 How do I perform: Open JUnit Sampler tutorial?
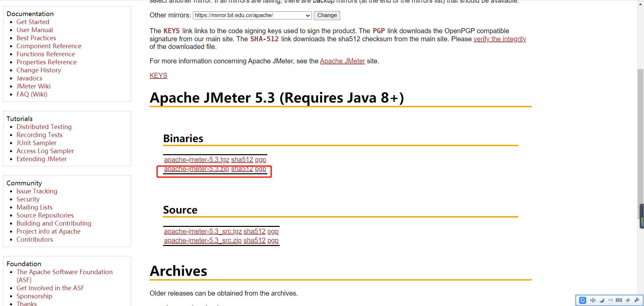(37, 143)
